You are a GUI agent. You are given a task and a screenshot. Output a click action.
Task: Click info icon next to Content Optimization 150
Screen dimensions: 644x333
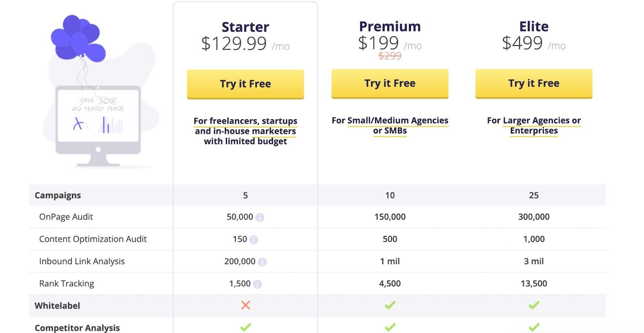point(254,240)
